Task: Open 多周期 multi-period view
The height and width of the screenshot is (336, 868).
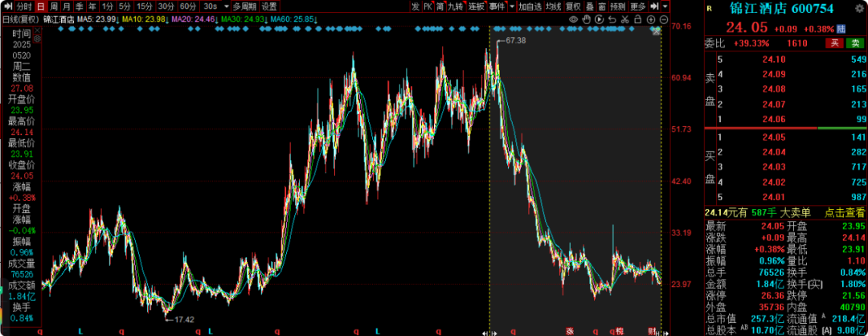Action: (244, 6)
